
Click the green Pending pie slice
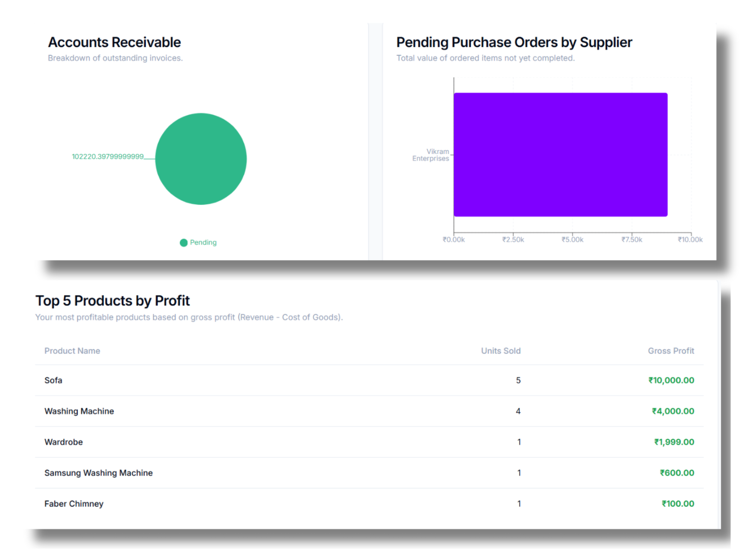[201, 159]
